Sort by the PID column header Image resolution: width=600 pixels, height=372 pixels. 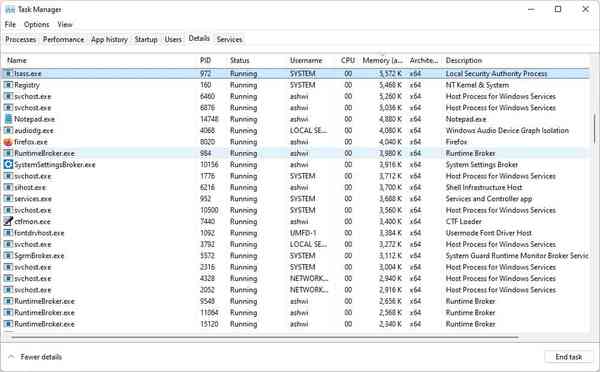pyautogui.click(x=205, y=60)
